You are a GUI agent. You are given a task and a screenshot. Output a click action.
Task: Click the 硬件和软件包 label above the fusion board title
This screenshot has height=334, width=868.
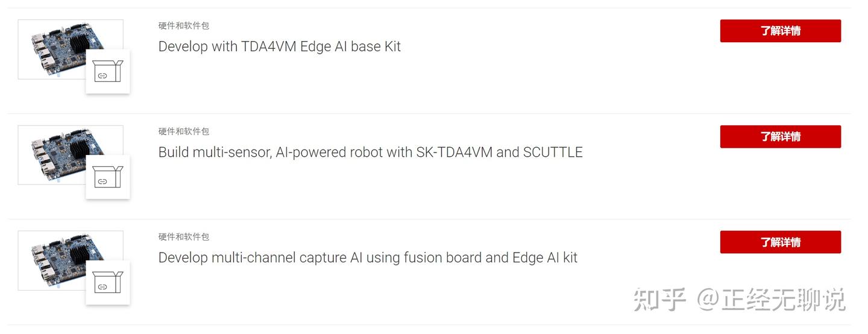pyautogui.click(x=184, y=236)
